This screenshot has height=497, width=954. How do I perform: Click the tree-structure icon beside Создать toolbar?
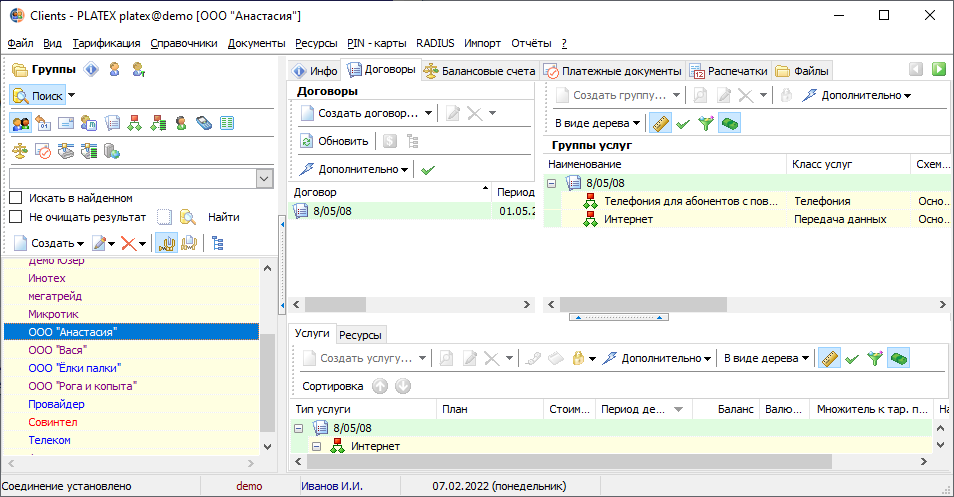tap(217, 243)
